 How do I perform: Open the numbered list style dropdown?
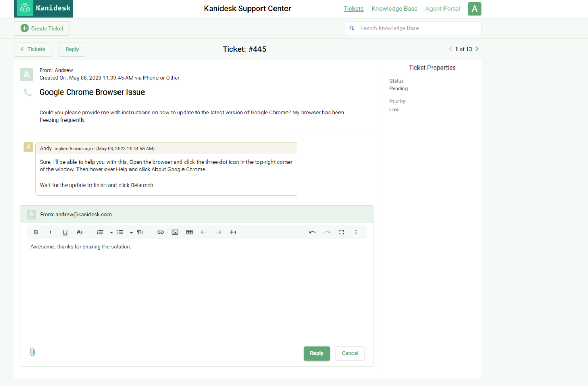110,232
